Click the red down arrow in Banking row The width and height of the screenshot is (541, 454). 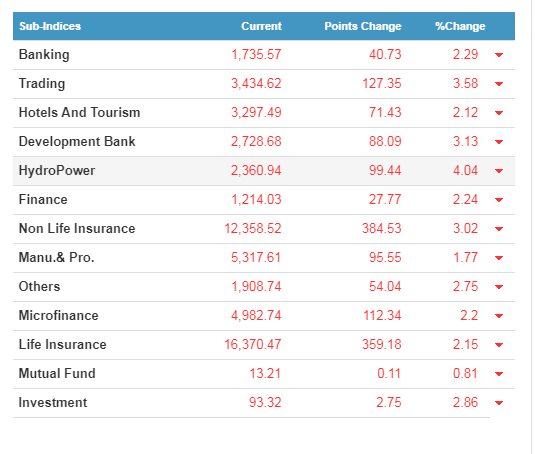(x=499, y=55)
